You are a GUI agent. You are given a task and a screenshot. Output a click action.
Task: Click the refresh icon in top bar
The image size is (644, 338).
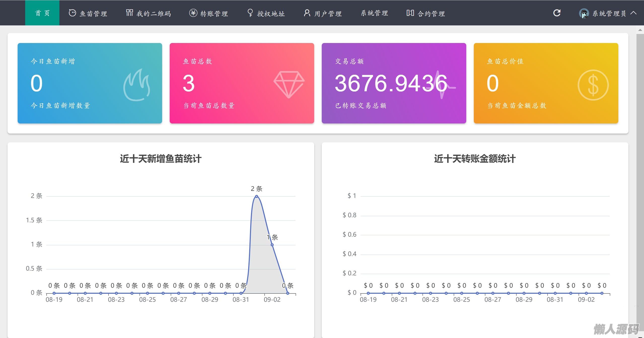pyautogui.click(x=557, y=13)
